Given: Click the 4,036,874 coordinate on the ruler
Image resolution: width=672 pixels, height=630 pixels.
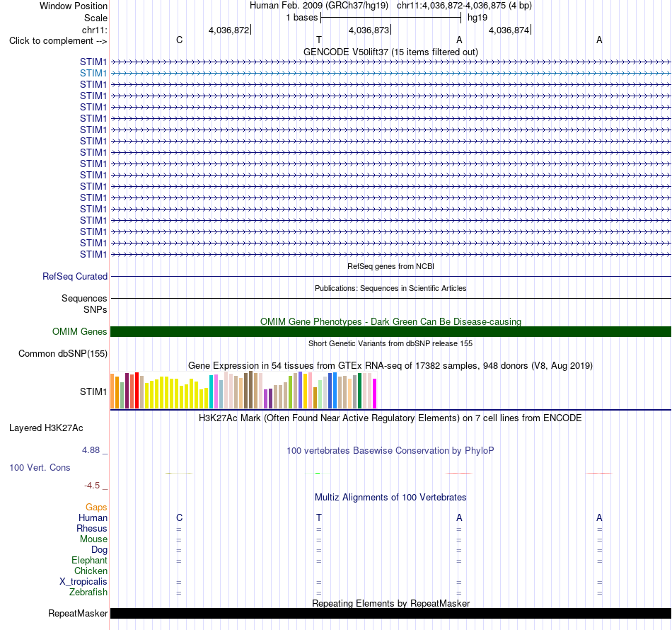Looking at the screenshot, I should [509, 30].
